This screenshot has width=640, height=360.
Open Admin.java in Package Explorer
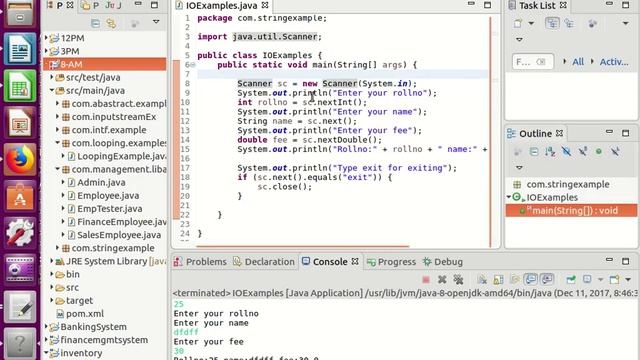[x=101, y=182]
